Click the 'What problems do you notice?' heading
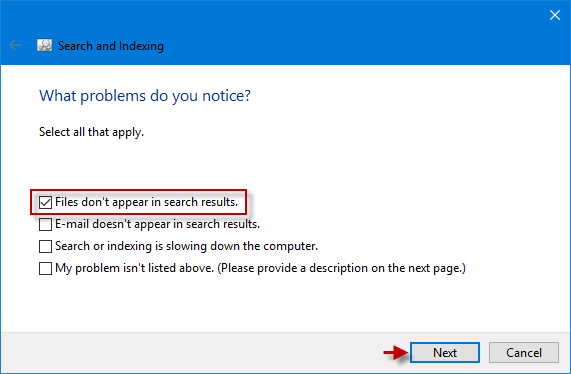 (145, 96)
